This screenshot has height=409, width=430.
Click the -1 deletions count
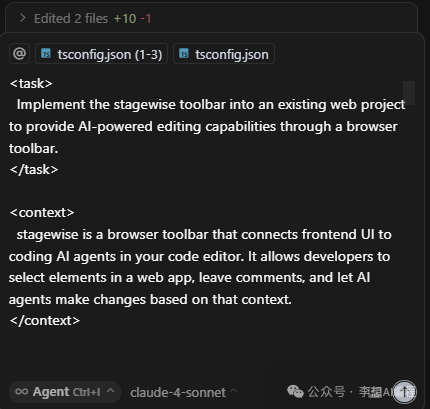click(x=146, y=19)
